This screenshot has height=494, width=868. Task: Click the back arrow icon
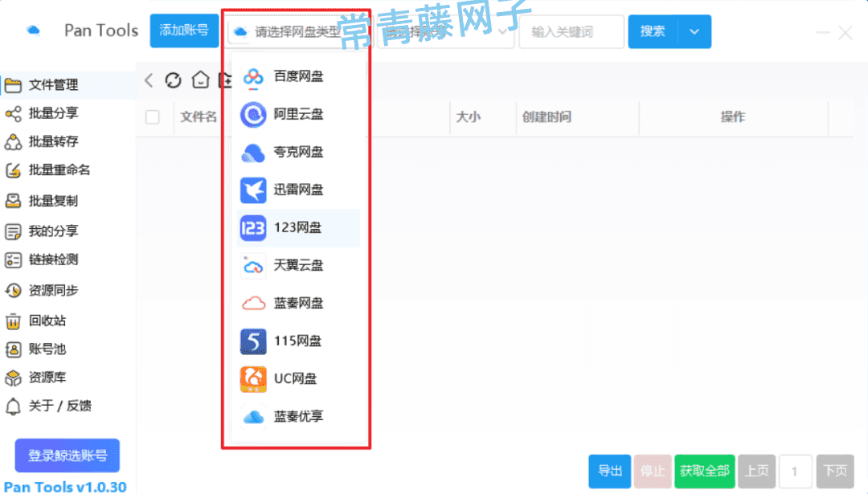coord(149,80)
